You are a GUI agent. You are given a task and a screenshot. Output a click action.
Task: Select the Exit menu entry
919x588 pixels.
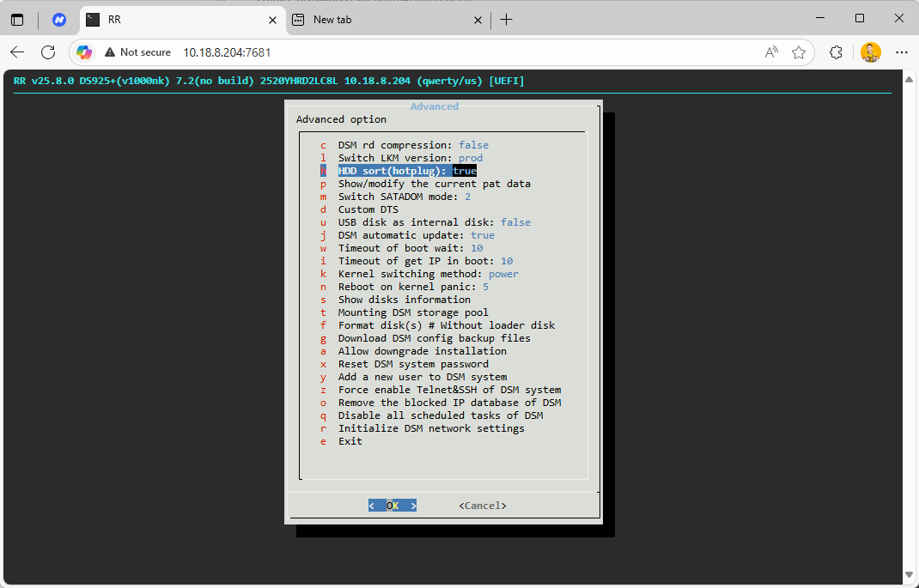coord(341,441)
